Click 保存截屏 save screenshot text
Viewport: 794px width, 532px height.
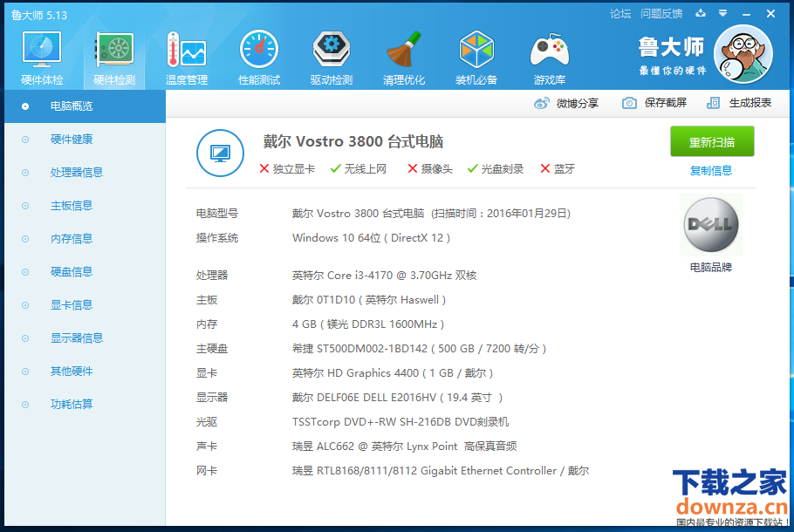tap(666, 103)
